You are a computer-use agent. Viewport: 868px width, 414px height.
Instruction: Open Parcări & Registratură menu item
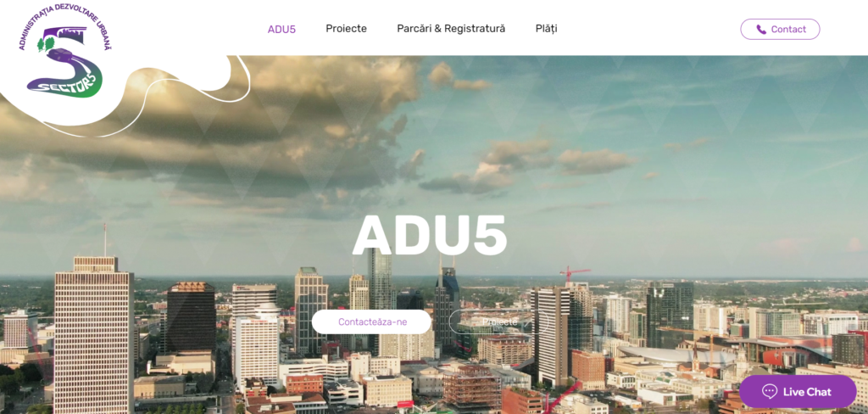click(451, 29)
